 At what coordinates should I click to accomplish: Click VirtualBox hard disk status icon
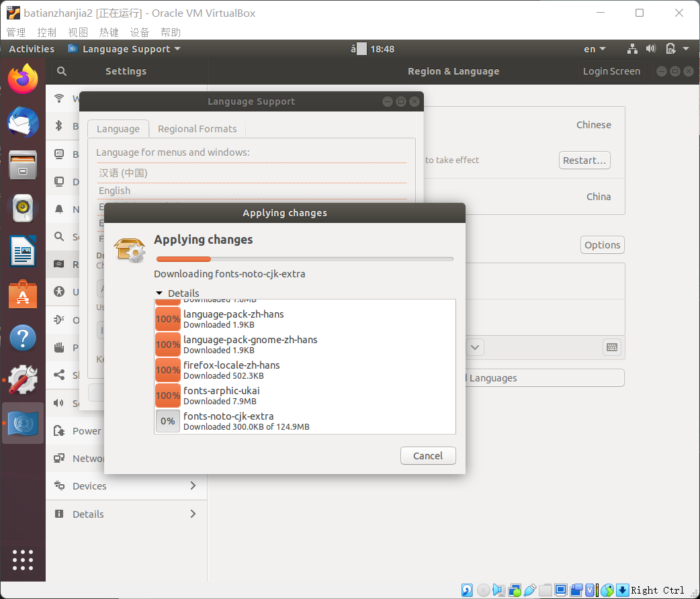click(x=467, y=590)
